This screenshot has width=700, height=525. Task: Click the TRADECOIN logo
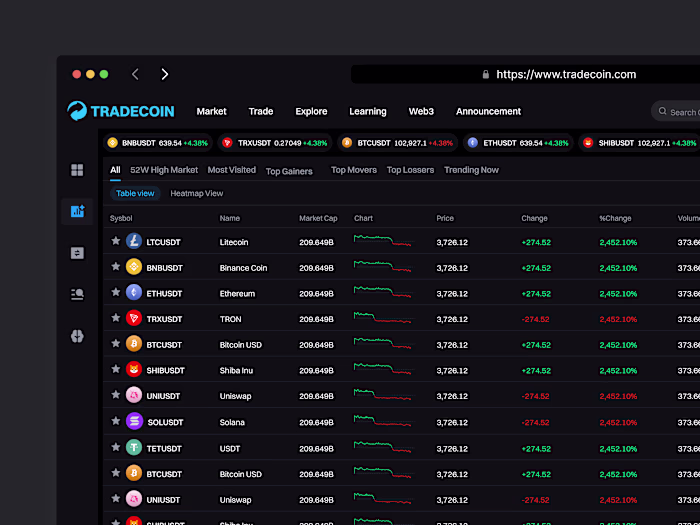pos(121,111)
